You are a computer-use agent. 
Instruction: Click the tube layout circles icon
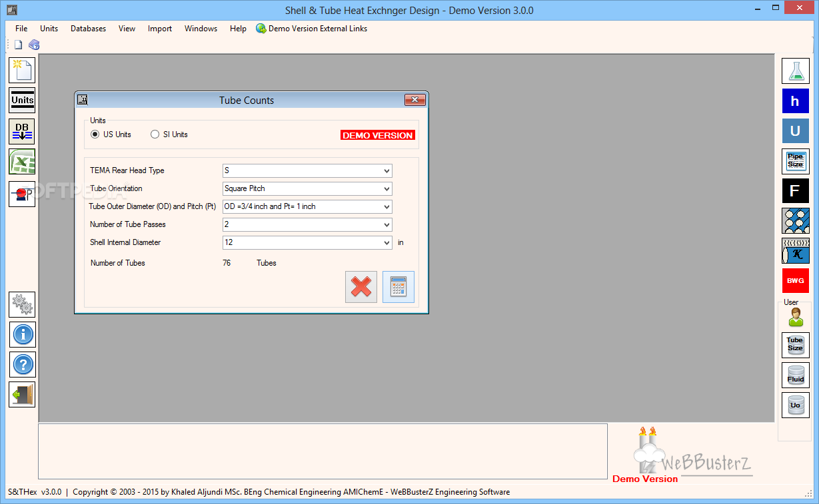(796, 221)
